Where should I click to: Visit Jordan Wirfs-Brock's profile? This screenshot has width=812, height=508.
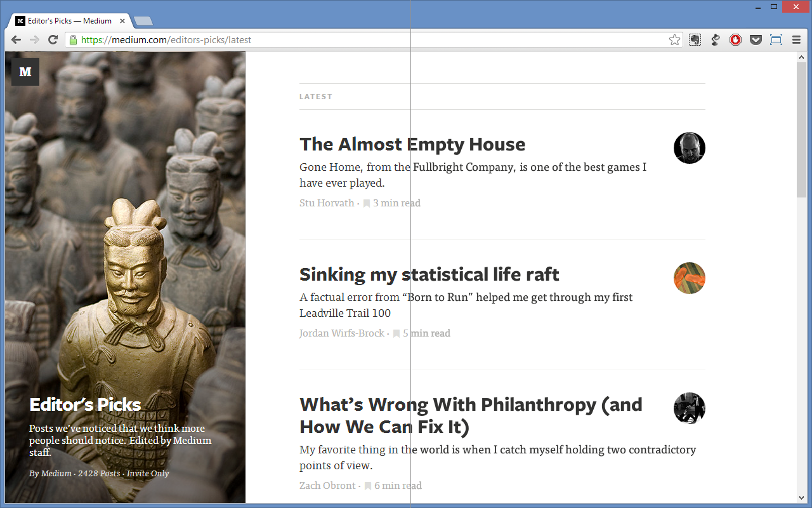342,333
